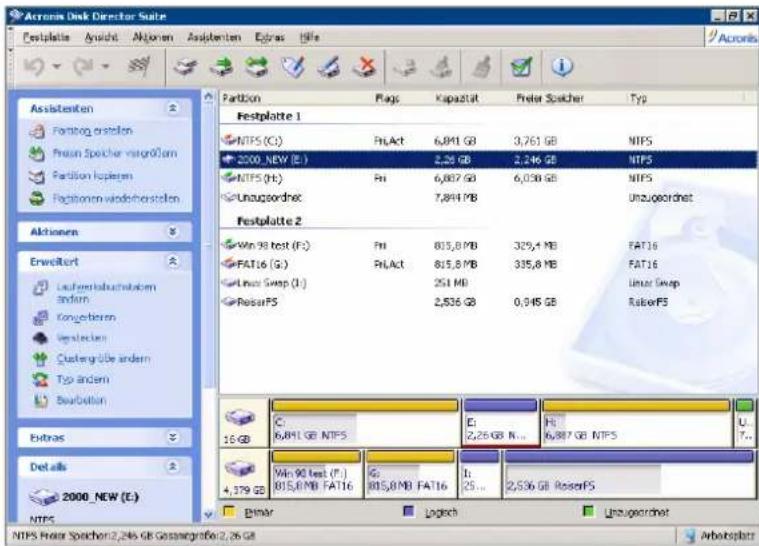759x546 pixels.
Task: Click Freien Speicher vergrößern icon
Action: pyautogui.click(x=37, y=153)
